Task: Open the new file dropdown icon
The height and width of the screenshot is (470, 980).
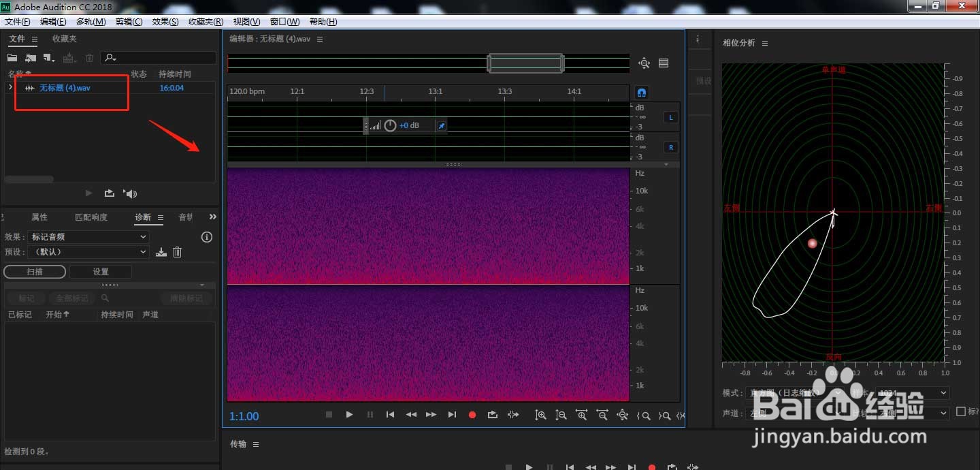Action: [x=49, y=58]
